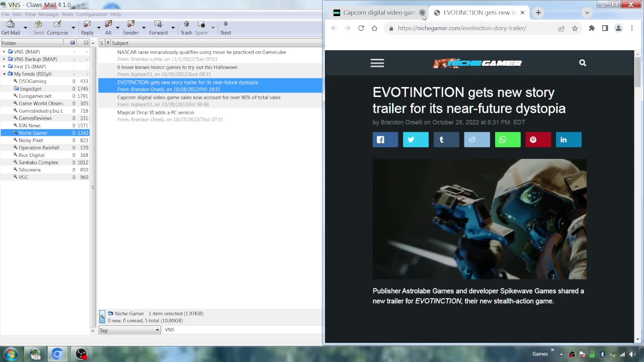Share article on Reddit
Screen dimensions: 644x362
pos(477,140)
